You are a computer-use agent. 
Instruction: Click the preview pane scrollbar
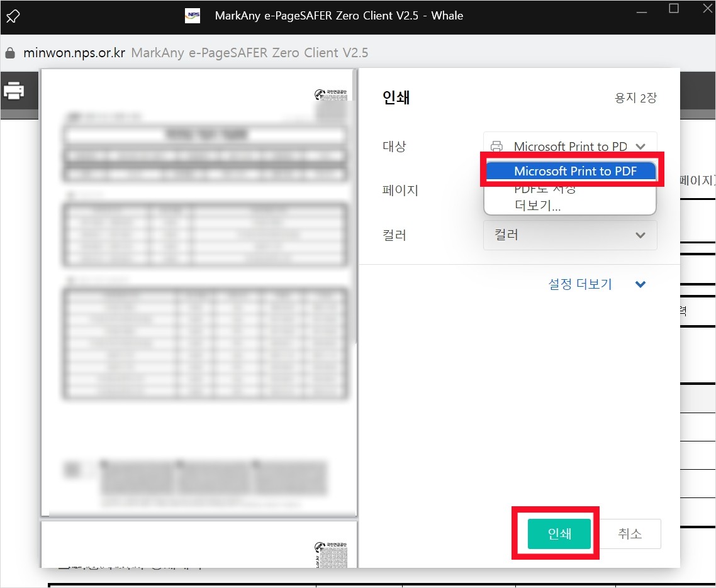coord(355,206)
